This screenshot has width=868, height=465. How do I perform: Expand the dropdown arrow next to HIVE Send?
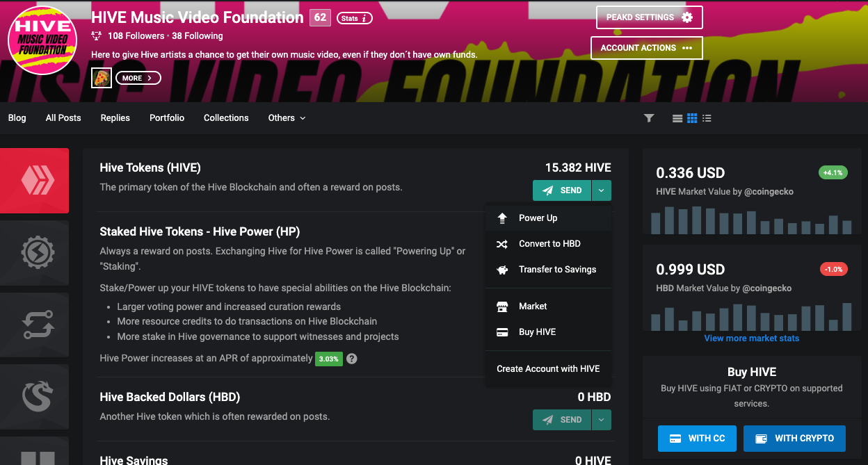coord(602,190)
